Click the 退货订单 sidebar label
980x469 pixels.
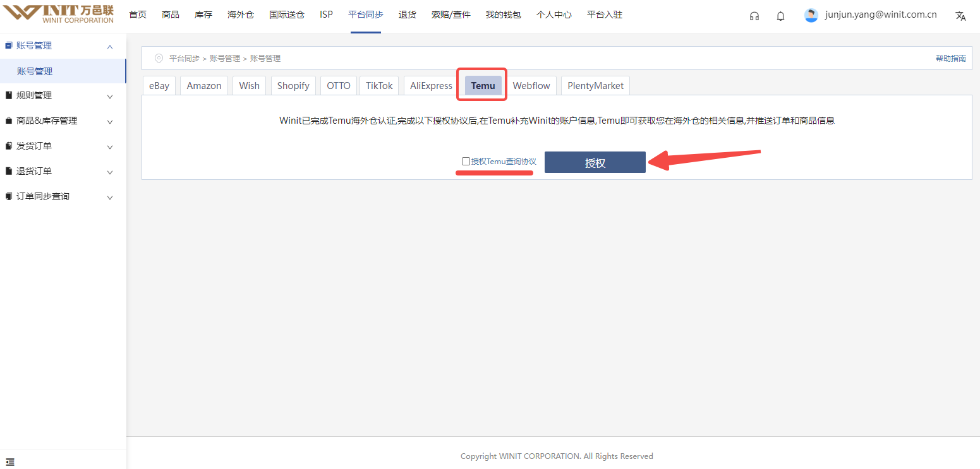34,171
